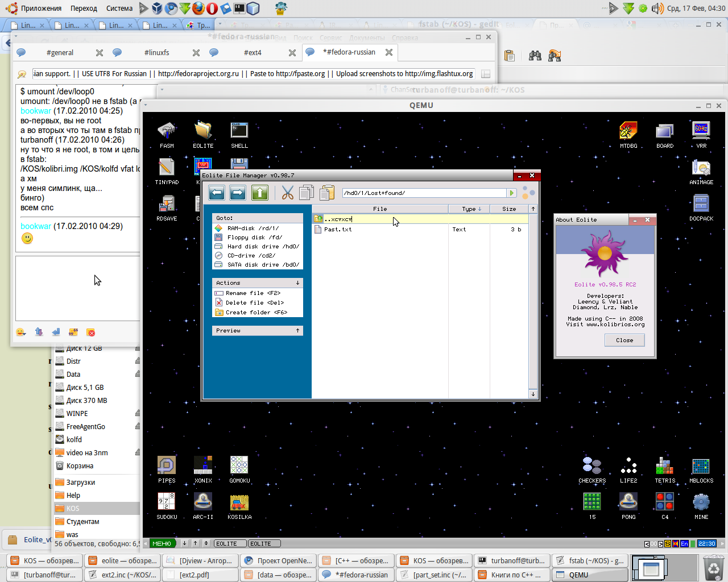This screenshot has height=582, width=728.
Task: Click the paste clipboard icon in Eolite
Action: [326, 193]
